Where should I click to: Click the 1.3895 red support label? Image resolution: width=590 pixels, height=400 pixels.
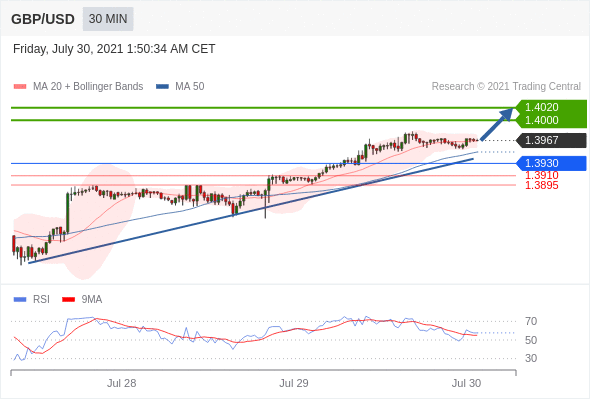(x=541, y=185)
